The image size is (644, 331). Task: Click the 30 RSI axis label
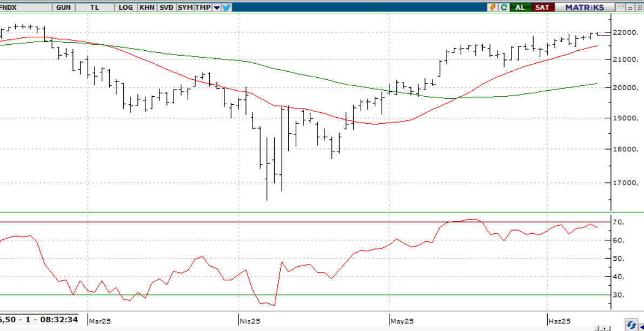[x=619, y=295]
